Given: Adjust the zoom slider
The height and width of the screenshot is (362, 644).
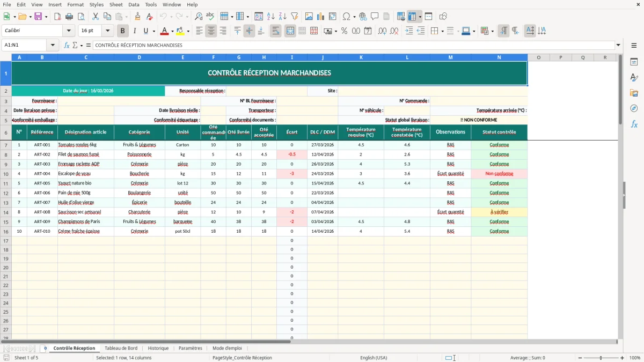Looking at the screenshot, I should (x=601, y=358).
